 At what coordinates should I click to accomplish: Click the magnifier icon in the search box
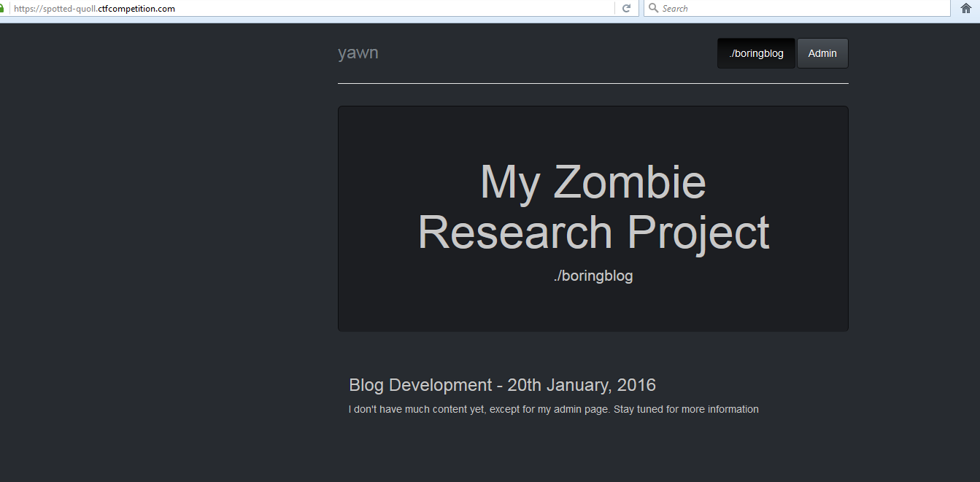point(653,9)
